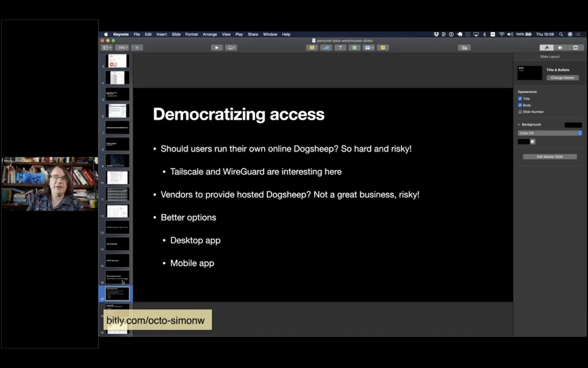Click the Wi-Fi menu bar icon

[502, 34]
